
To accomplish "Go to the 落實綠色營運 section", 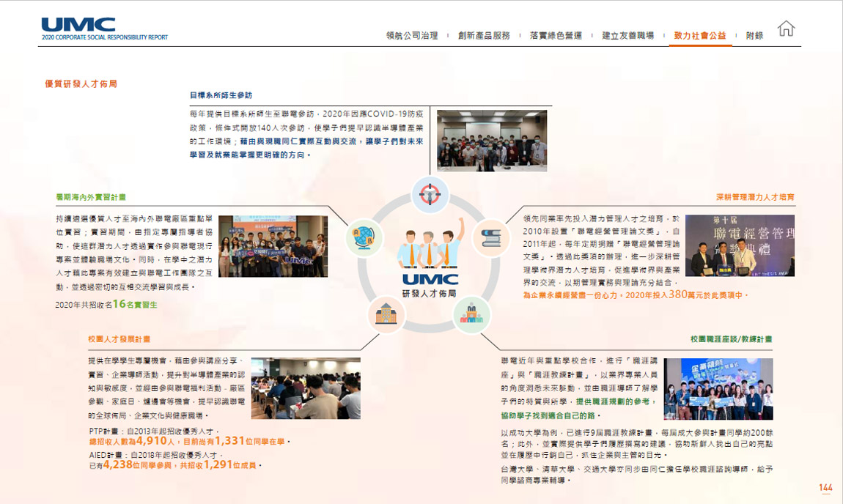I will [x=556, y=35].
